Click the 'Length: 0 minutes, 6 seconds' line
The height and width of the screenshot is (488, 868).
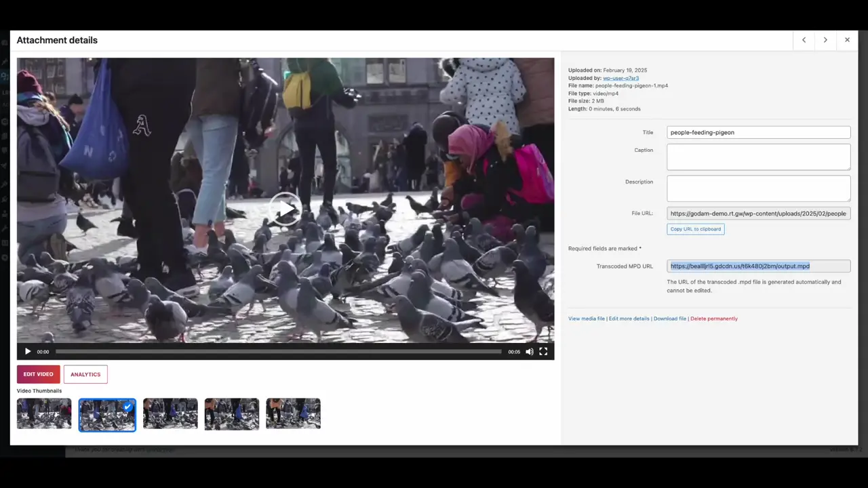click(604, 108)
